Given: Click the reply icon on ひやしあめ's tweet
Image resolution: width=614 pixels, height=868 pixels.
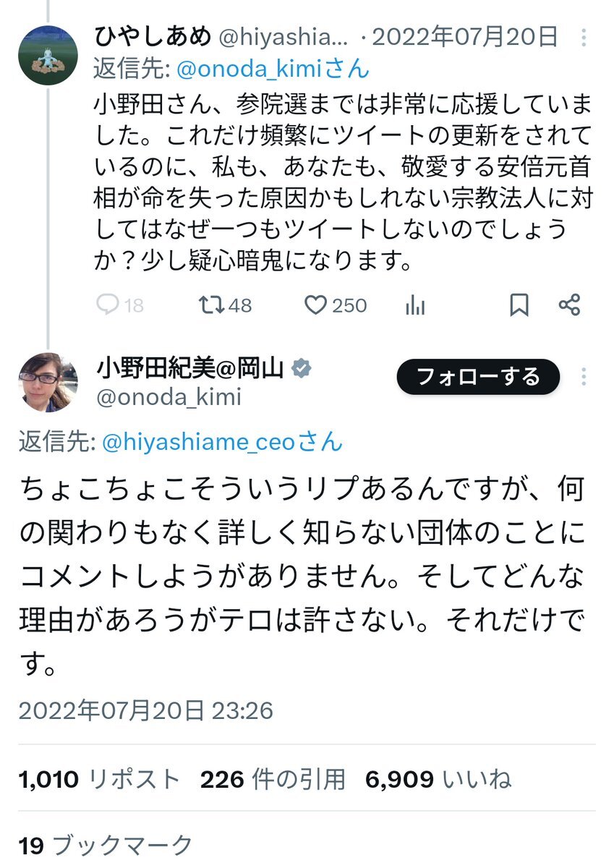Looking at the screenshot, I should click(107, 306).
